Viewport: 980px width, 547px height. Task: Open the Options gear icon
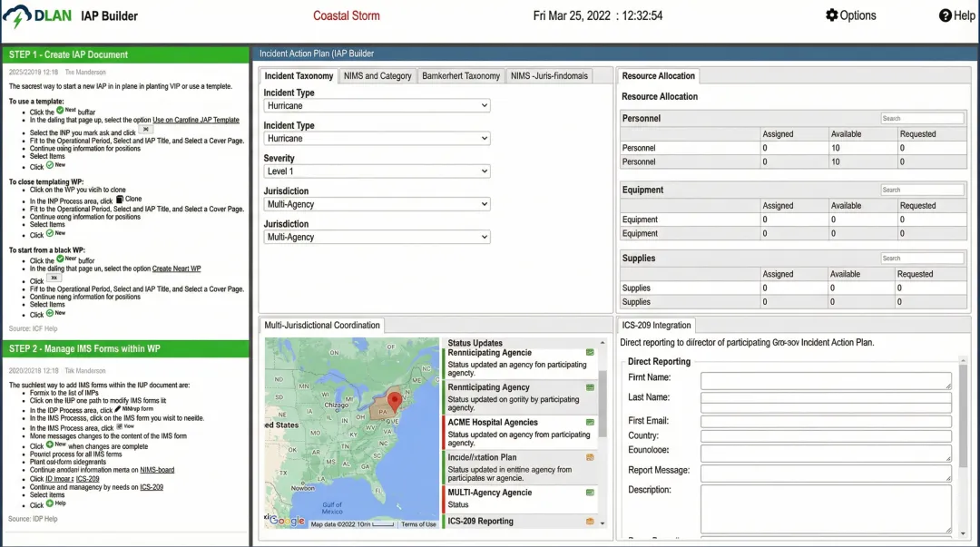pyautogui.click(x=831, y=15)
